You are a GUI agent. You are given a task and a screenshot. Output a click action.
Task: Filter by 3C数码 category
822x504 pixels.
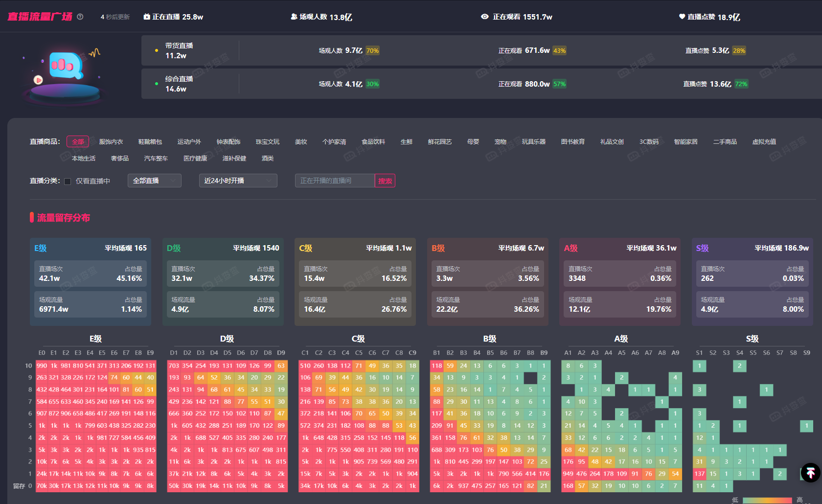click(x=649, y=141)
